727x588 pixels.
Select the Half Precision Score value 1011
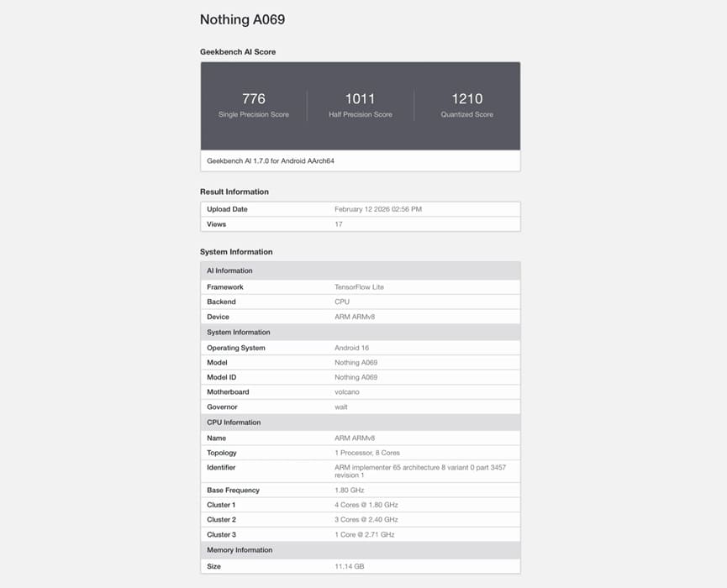click(x=360, y=98)
